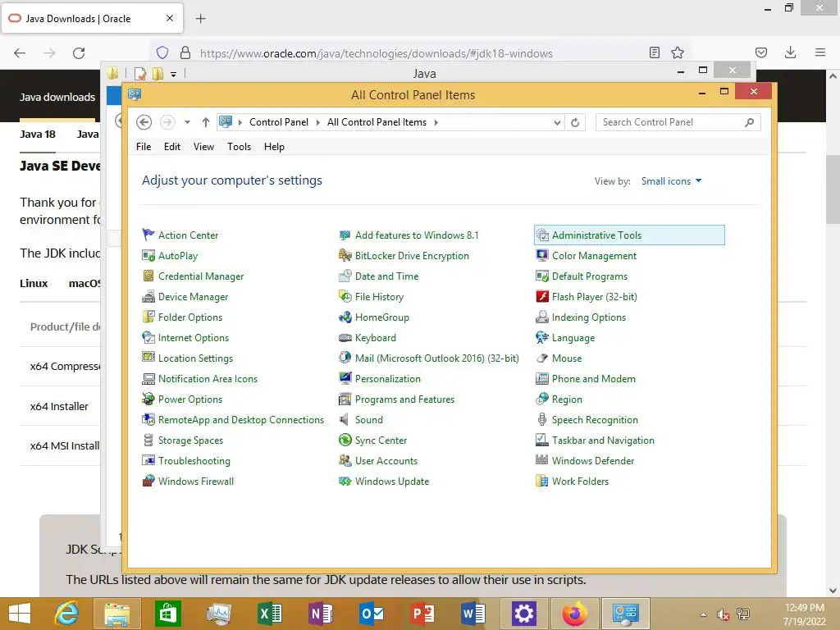This screenshot has width=840, height=630.
Task: Open Excel from the taskbar
Action: point(269,614)
